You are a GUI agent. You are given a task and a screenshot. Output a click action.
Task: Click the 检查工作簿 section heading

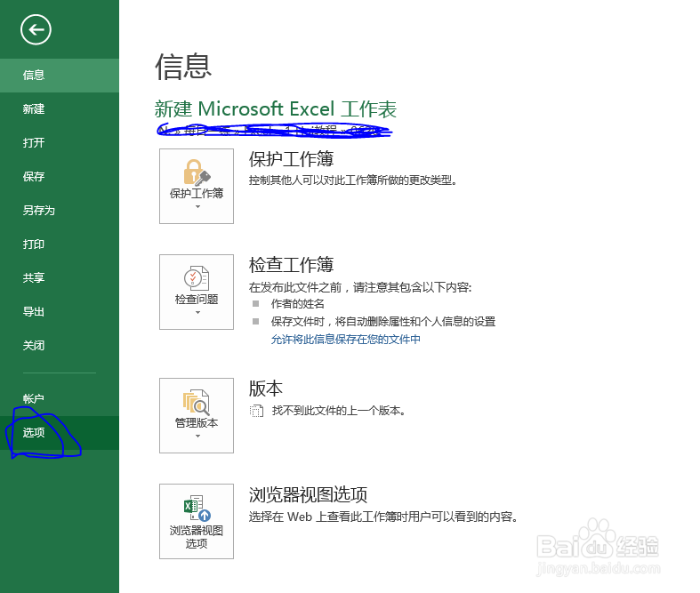click(291, 265)
